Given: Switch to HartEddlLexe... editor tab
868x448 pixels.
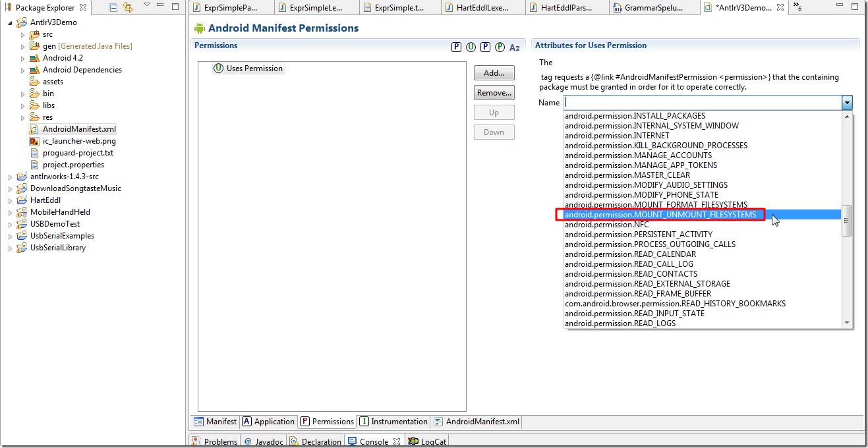Looking at the screenshot, I should 484,8.
